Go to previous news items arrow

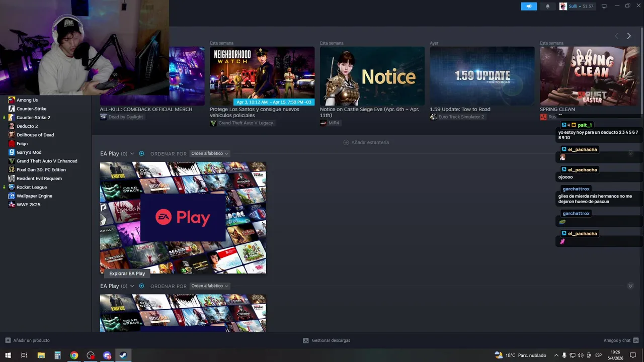[x=617, y=36]
